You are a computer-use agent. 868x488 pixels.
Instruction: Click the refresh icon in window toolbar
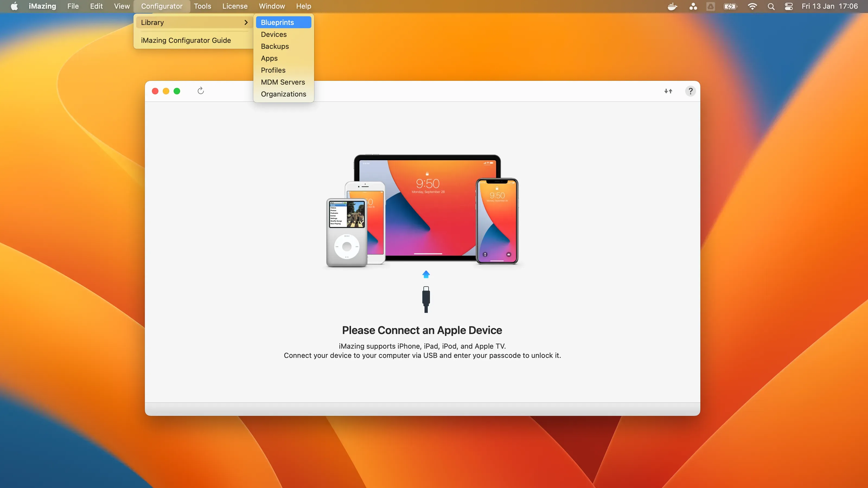pos(200,91)
